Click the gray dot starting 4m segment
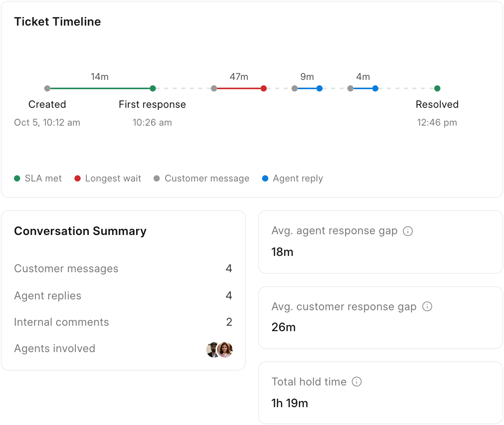504x425 pixels. [350, 88]
